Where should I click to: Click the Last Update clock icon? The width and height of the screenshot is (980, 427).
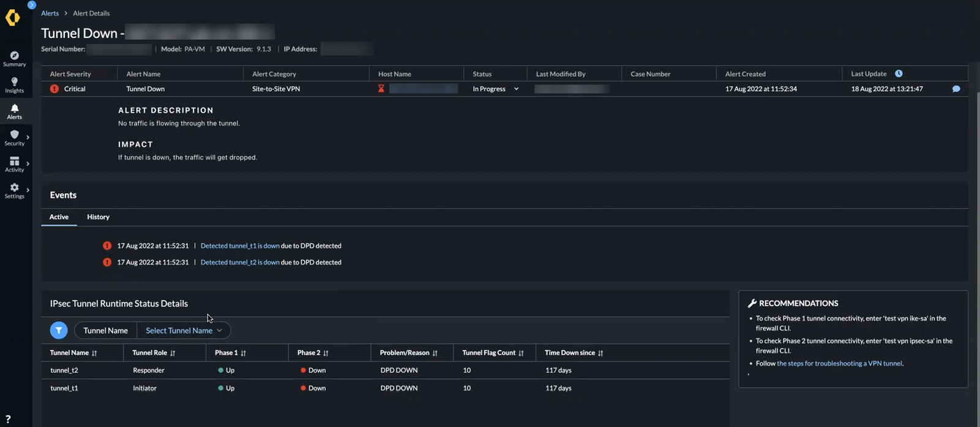click(899, 73)
